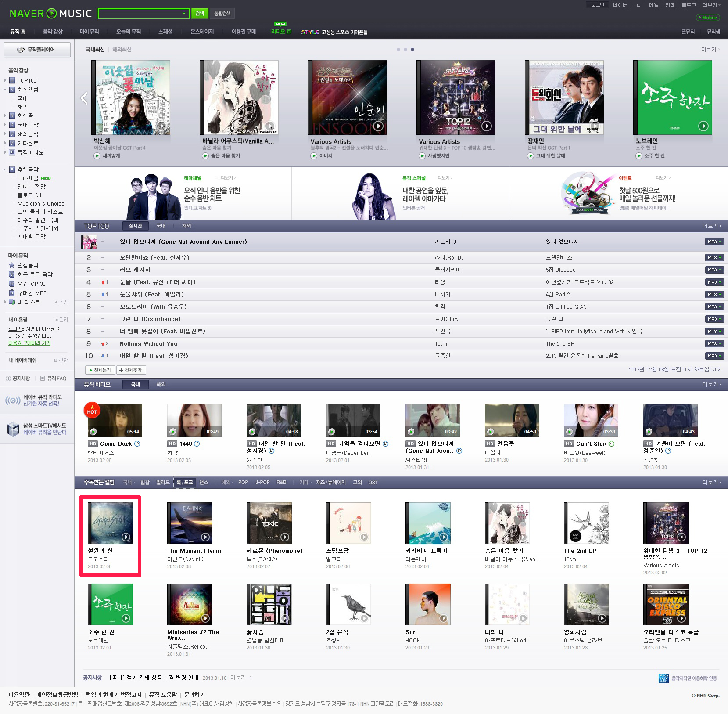Play the track 새까맣게 under 박신혜
Screen dimensions: 728x714
point(97,156)
